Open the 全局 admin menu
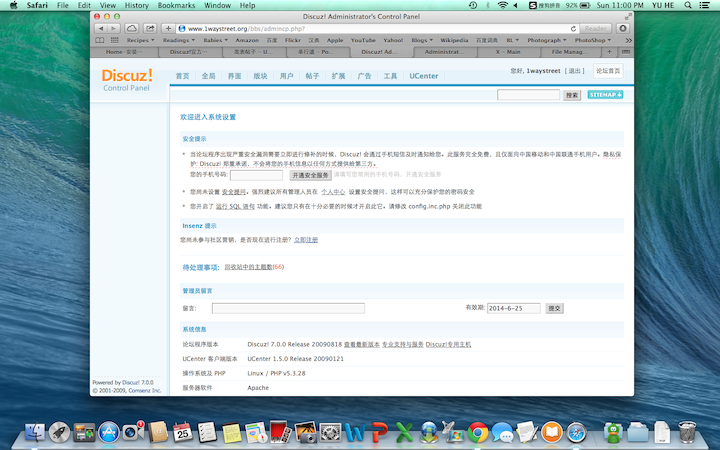This screenshot has height=450, width=720. 208,76
